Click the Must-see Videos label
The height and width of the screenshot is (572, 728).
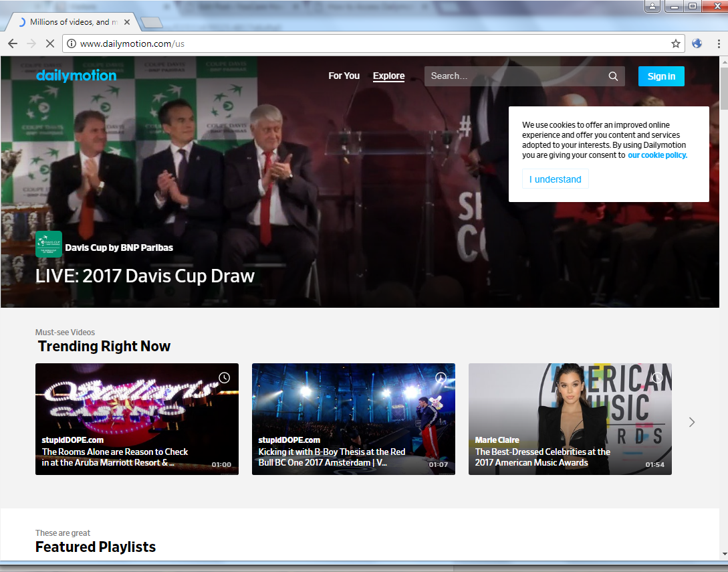tap(65, 332)
